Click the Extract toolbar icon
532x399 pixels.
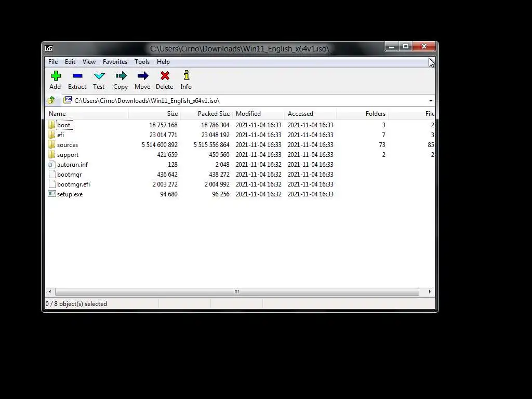coord(77,76)
